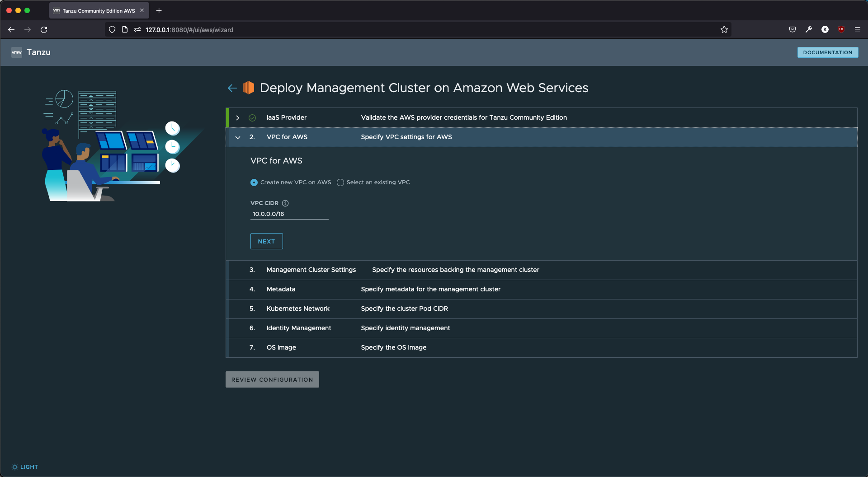This screenshot has height=477, width=868.
Task: Open step 3 Management Cluster Settings
Action: [x=542, y=270]
